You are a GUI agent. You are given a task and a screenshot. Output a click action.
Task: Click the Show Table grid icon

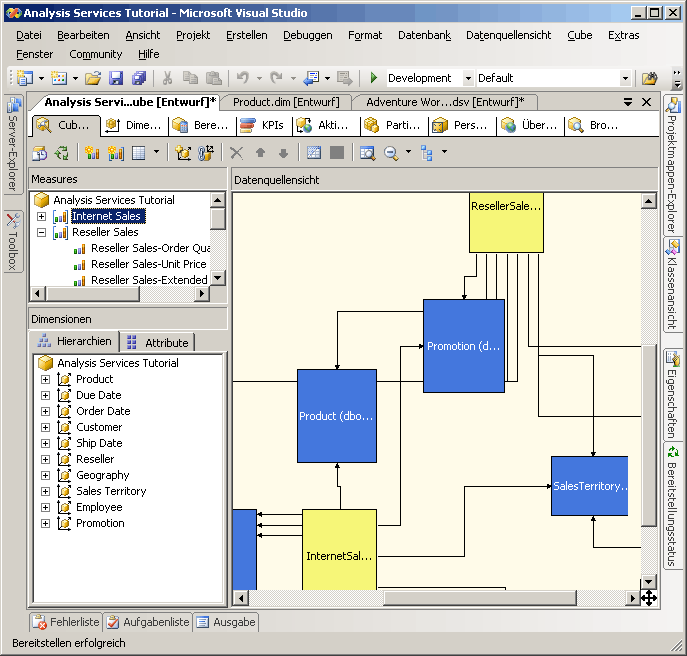pos(314,152)
